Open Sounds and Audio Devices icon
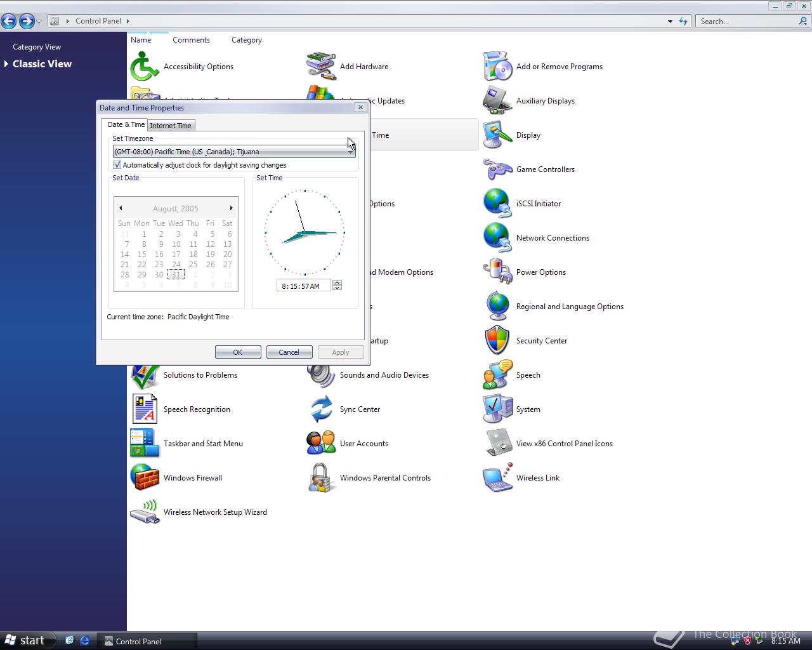The height and width of the screenshot is (650, 812). click(321, 376)
